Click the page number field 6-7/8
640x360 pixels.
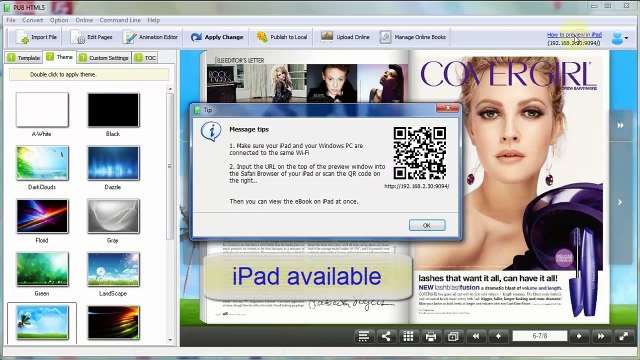[x=540, y=336]
